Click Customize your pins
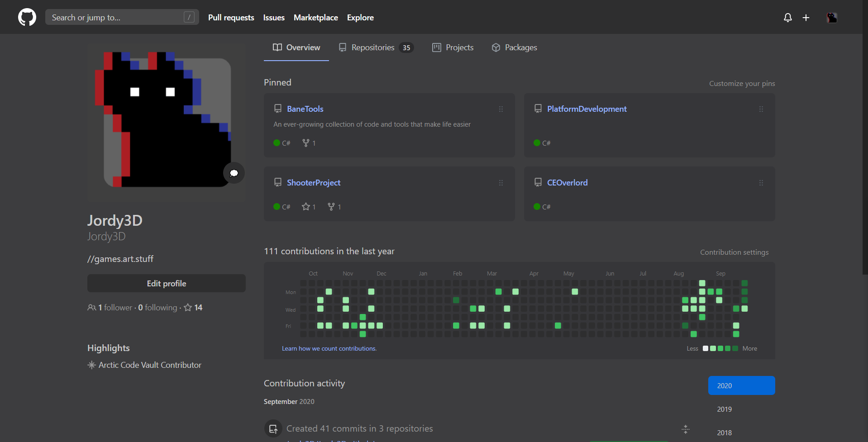The width and height of the screenshot is (868, 442). pos(742,83)
